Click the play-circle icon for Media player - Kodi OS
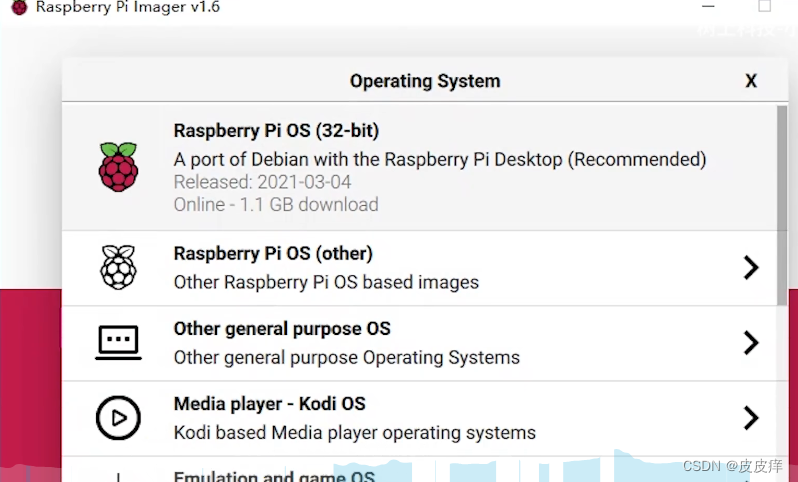The height and width of the screenshot is (482, 798). (118, 418)
